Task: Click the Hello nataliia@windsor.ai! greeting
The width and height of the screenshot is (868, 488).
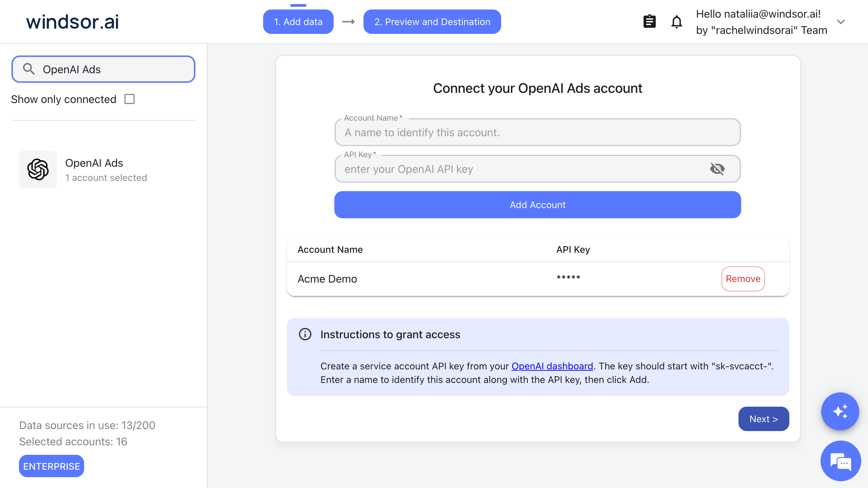Action: [758, 14]
